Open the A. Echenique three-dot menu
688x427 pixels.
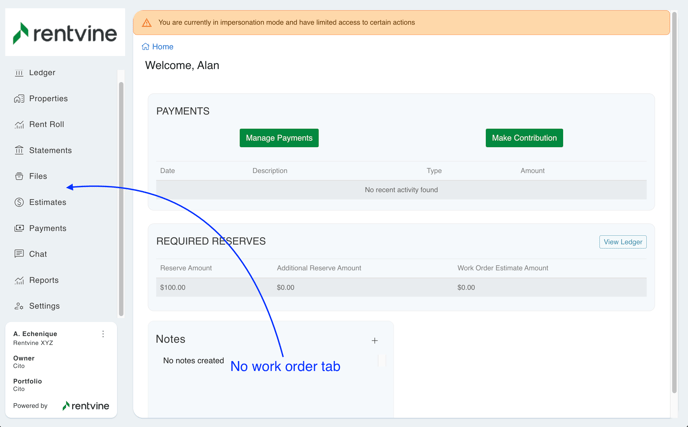point(103,334)
